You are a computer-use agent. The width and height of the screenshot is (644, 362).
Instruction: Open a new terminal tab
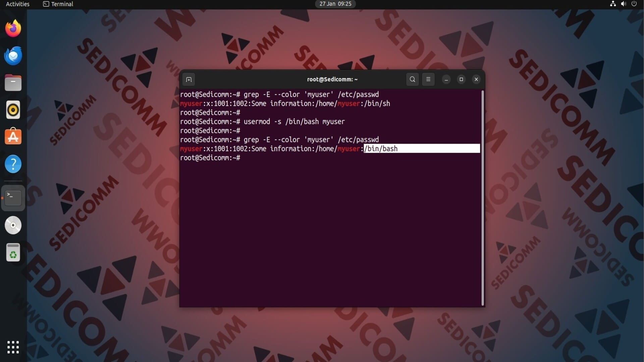[189, 79]
